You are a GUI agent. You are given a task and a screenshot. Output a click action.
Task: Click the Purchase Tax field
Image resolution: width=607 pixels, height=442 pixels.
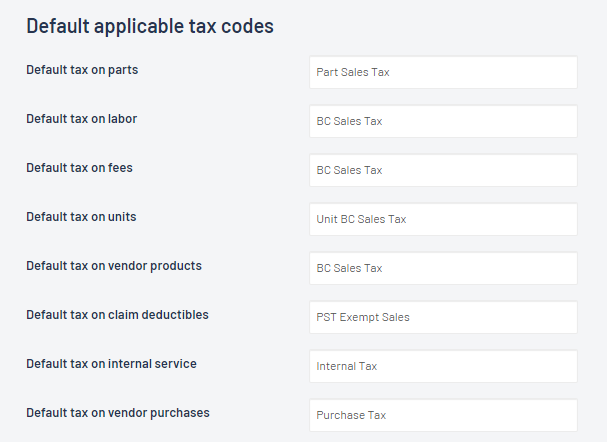coord(443,415)
